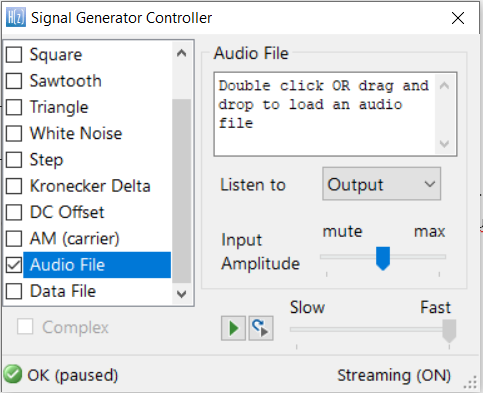Select the White Noise list item label
Image resolution: width=483 pixels, height=393 pixels.
76,133
